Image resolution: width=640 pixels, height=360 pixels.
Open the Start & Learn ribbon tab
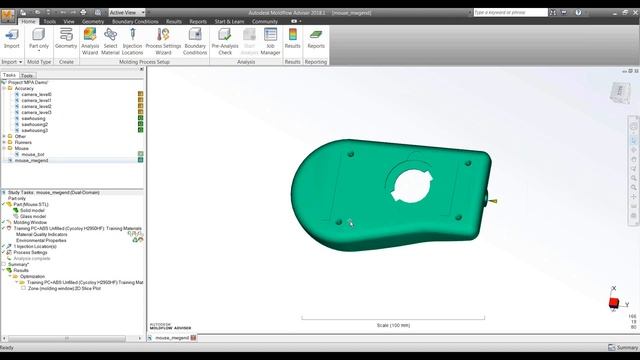pos(229,21)
